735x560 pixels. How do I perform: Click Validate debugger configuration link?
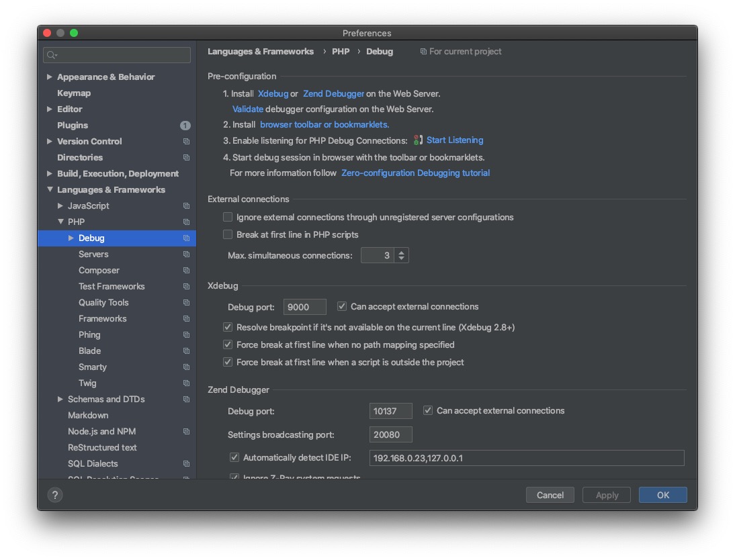(247, 109)
